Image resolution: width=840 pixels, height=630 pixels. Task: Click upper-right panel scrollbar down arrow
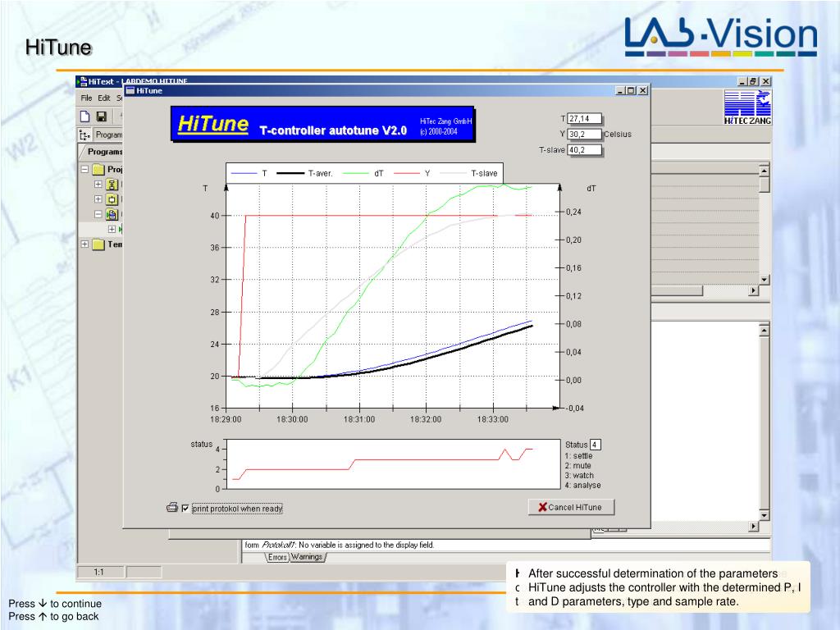click(765, 280)
